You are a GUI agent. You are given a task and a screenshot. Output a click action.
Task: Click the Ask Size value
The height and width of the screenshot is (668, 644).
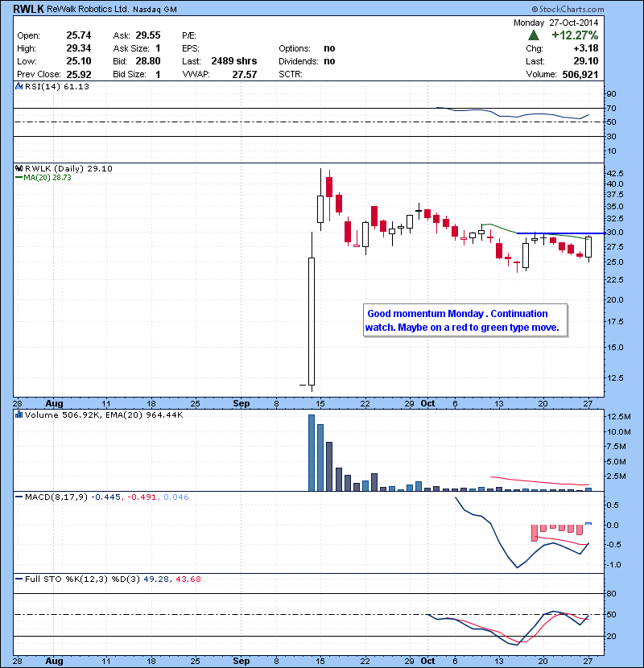click(x=158, y=48)
